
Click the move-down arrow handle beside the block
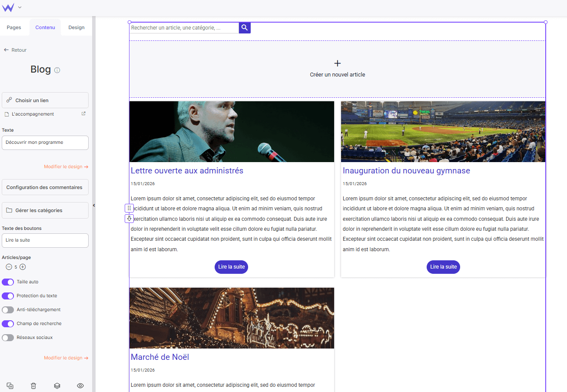point(129,218)
